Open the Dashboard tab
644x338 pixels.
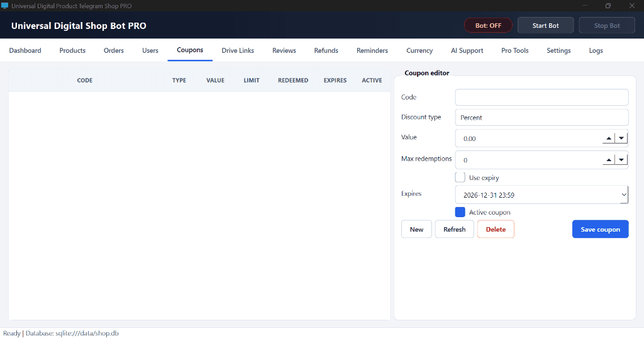(25, 50)
